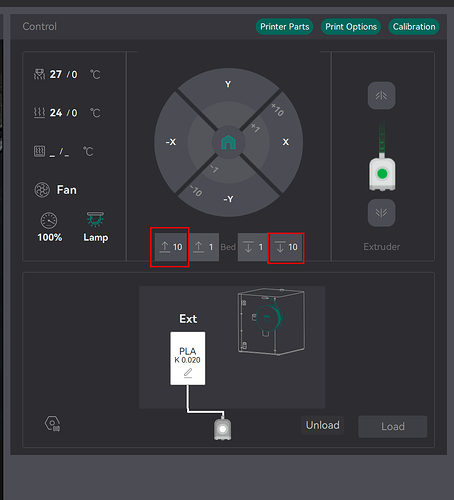This screenshot has height=500, width=454.
Task: Open the Print Options dialog
Action: pos(351,27)
